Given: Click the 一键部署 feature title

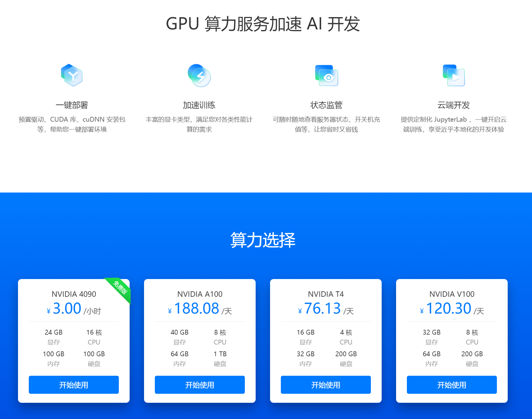Looking at the screenshot, I should (72, 105).
